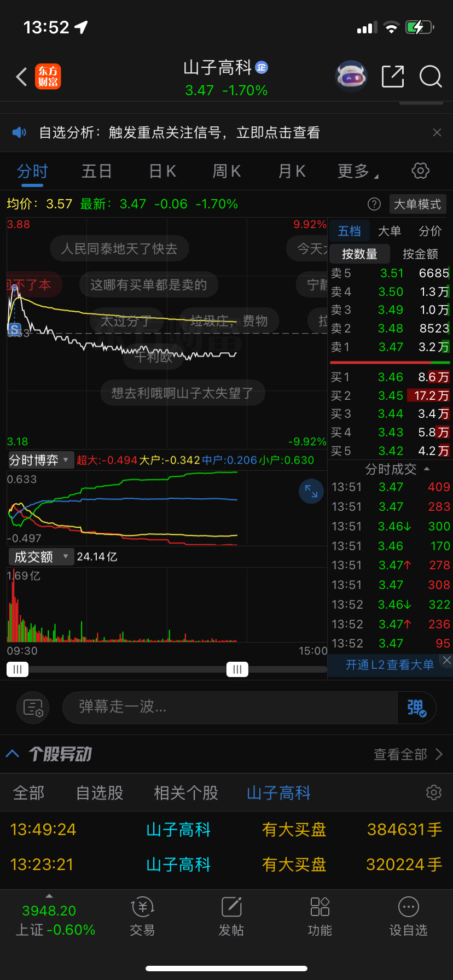This screenshot has height=980, width=453.
Task: Open search magnifier icon
Action: pyautogui.click(x=431, y=77)
